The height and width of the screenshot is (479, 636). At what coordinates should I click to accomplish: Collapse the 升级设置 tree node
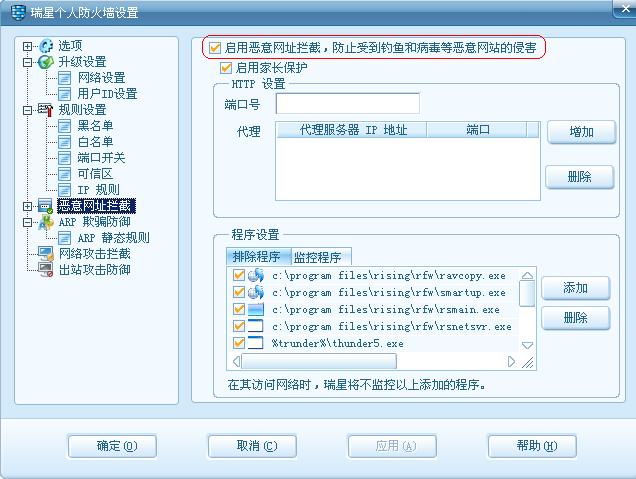click(x=27, y=62)
